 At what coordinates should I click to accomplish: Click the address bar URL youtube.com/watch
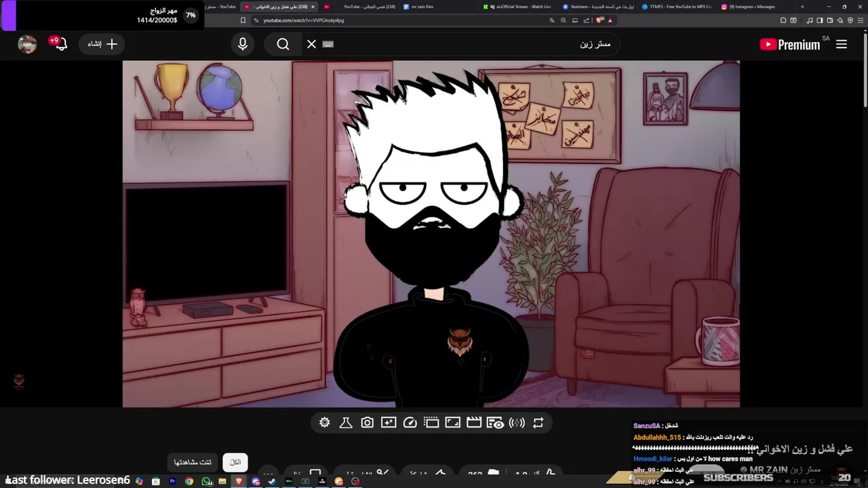point(304,20)
